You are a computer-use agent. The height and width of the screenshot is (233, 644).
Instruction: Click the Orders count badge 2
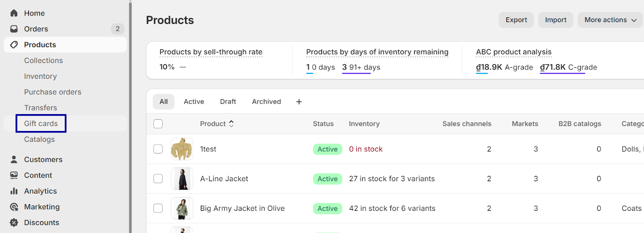pyautogui.click(x=118, y=29)
